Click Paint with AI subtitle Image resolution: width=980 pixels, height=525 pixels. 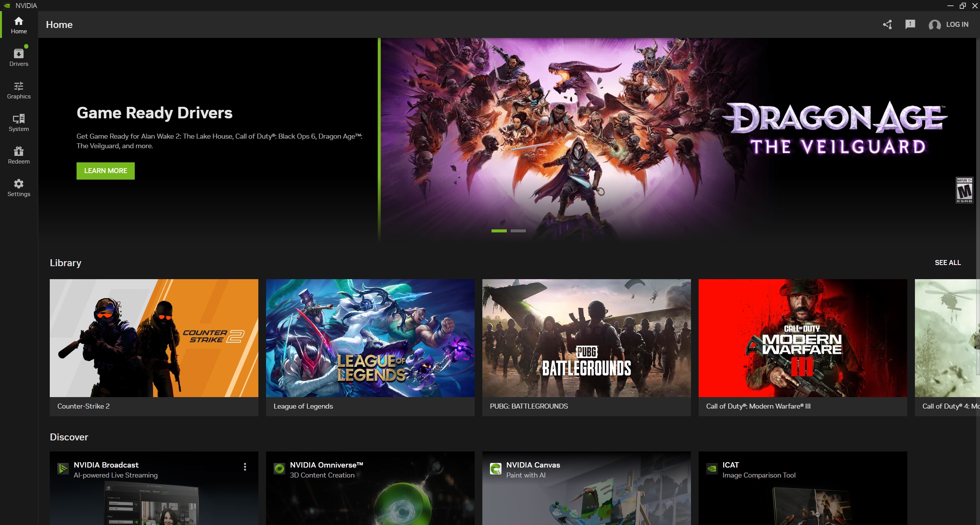coord(526,475)
